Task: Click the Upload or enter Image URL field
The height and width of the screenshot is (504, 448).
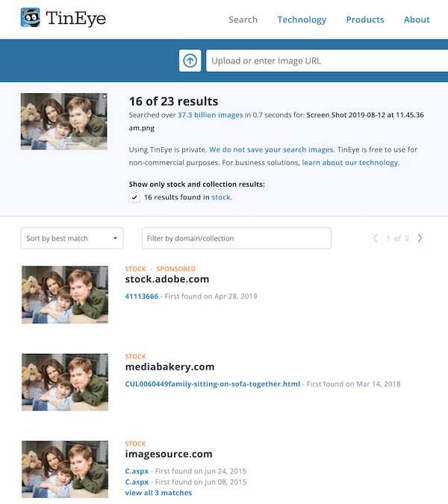Action: coord(327,60)
